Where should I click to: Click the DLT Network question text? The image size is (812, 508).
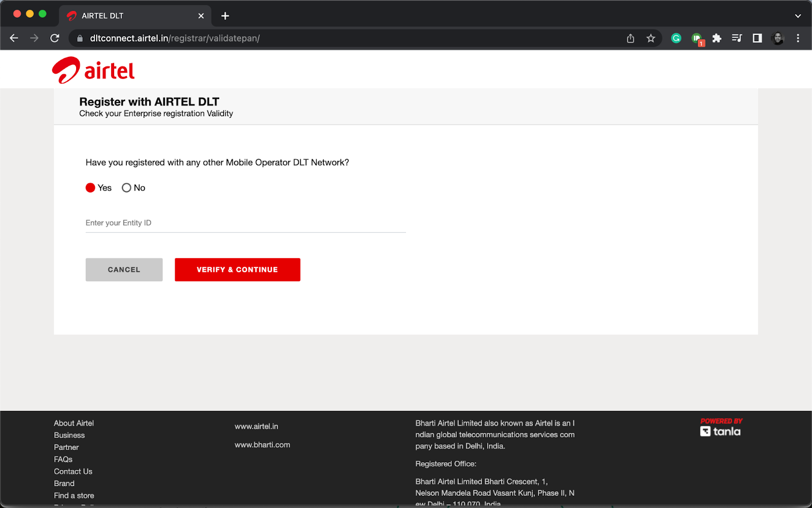coord(217,163)
